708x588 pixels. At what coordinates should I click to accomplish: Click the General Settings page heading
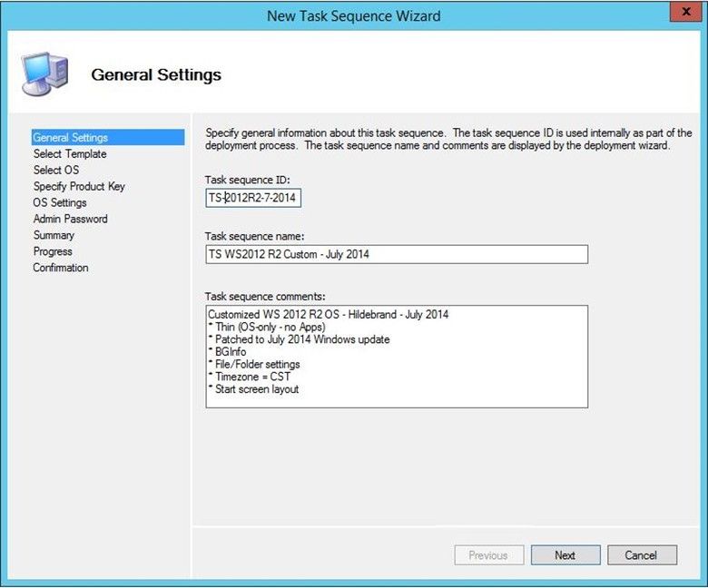pos(156,74)
